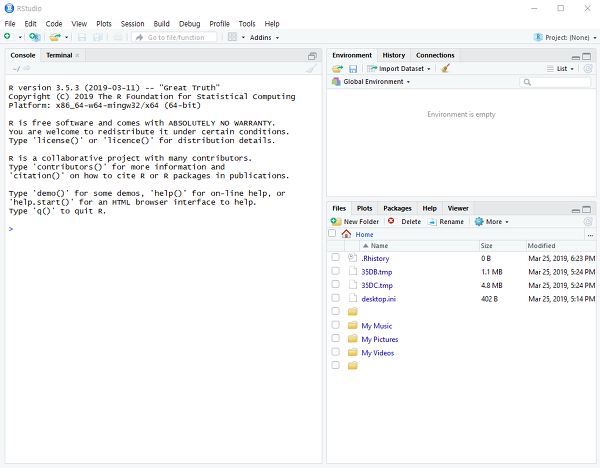
Task: Click the New File icon in toolbar
Action: tap(7, 37)
